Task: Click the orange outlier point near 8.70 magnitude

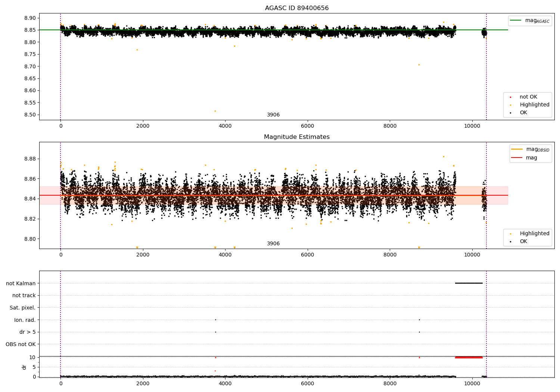Action: 419,65
